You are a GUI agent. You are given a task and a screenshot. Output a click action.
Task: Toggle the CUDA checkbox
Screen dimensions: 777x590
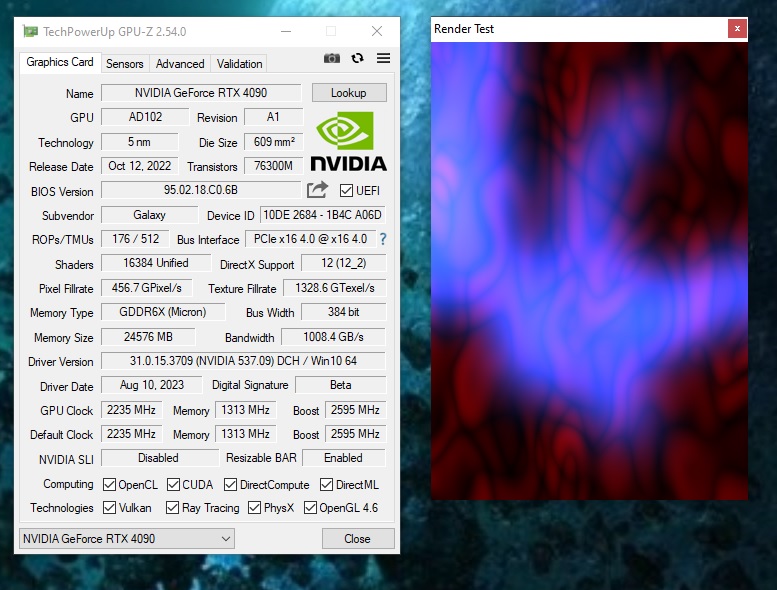pyautogui.click(x=173, y=484)
